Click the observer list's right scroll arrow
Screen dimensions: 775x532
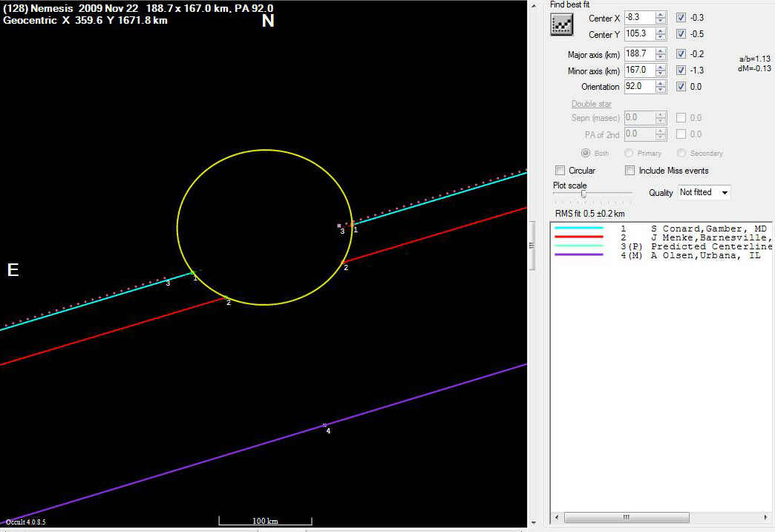pyautogui.click(x=766, y=517)
